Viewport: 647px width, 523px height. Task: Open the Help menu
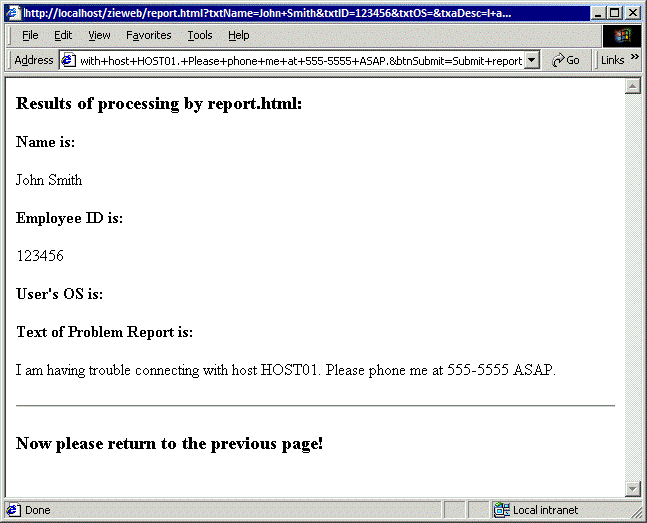pos(238,35)
